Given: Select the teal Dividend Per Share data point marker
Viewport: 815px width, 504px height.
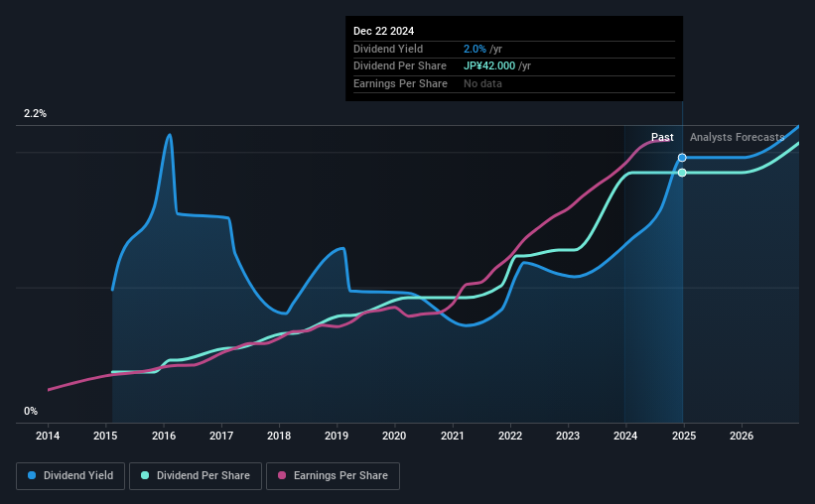Looking at the screenshot, I should coord(682,173).
